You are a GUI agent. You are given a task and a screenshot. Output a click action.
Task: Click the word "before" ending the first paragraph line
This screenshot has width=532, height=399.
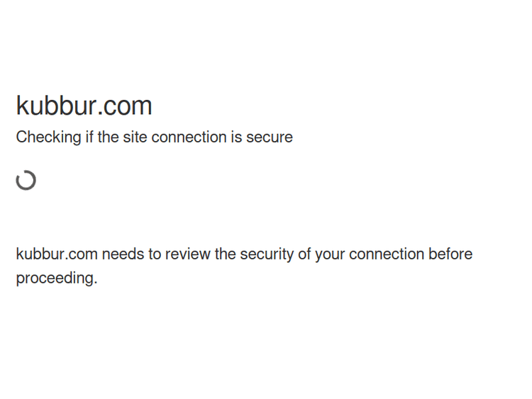[450, 254]
